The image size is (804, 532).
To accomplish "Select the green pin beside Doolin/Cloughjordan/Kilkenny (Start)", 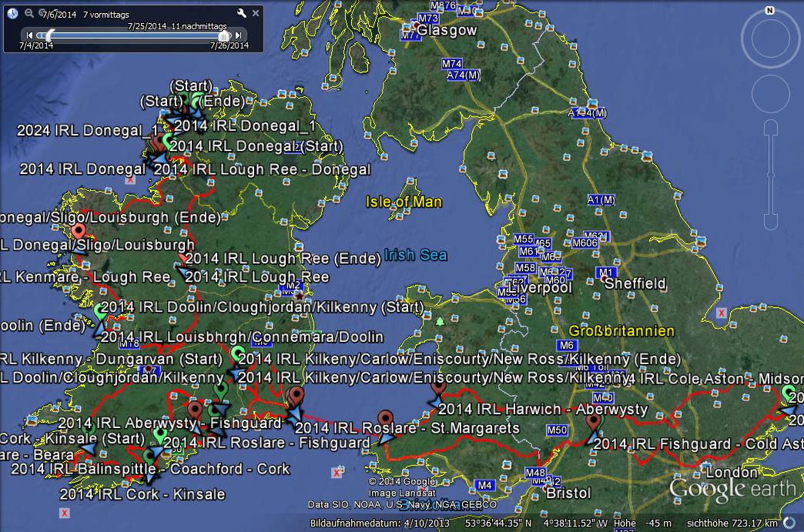I will (100, 310).
